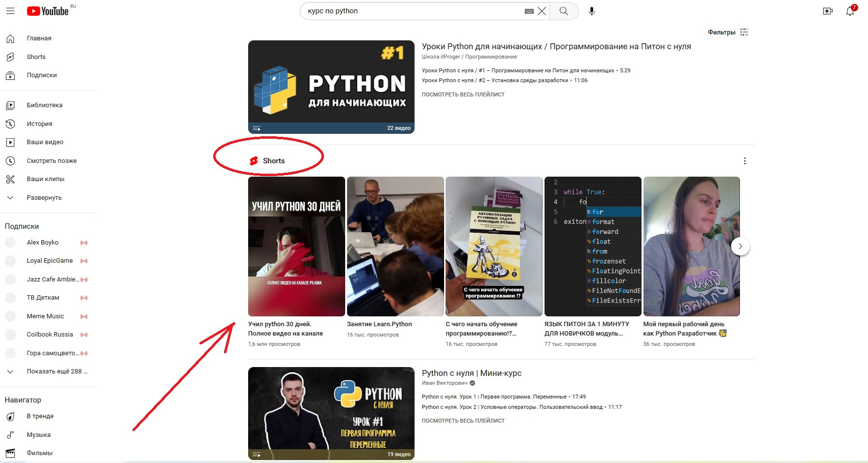
Task: Click the YouTube logo
Action: pos(48,11)
